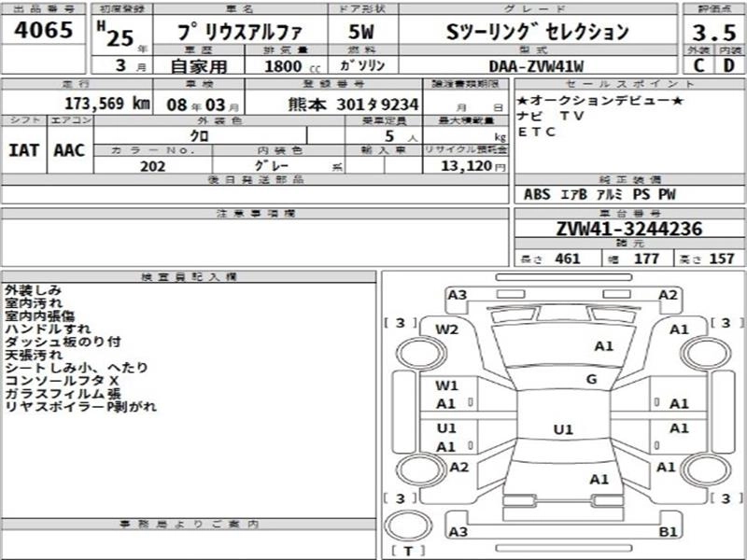Click the B1 mark on the rear bumper

pyautogui.click(x=668, y=531)
